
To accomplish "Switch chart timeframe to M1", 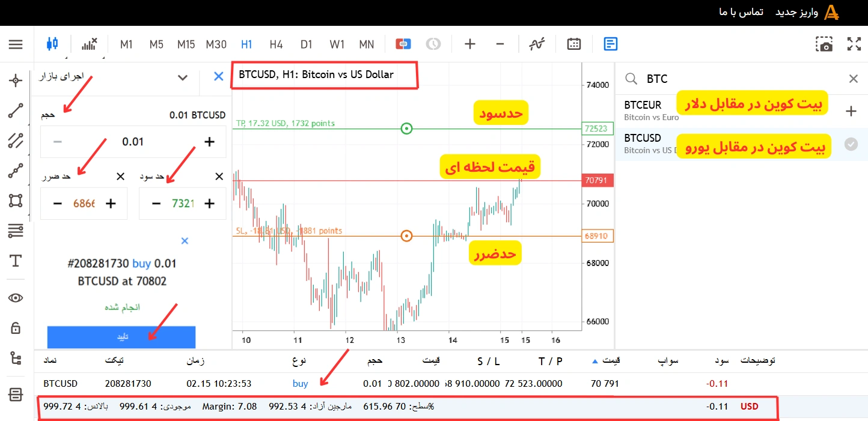I will point(126,44).
